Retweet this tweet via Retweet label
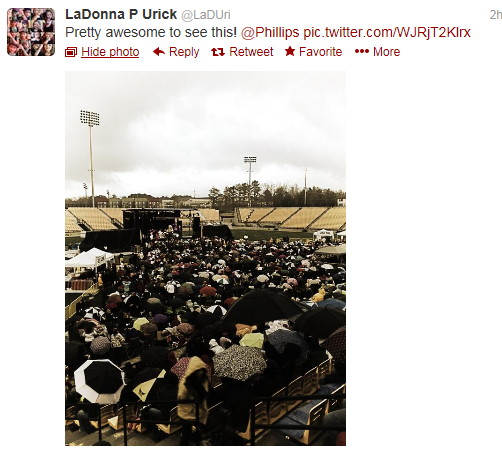Screen dimensions: 502x452 (x=251, y=52)
